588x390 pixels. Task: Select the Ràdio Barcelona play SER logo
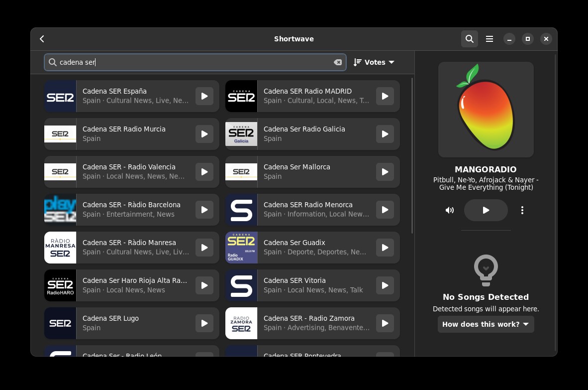(60, 210)
